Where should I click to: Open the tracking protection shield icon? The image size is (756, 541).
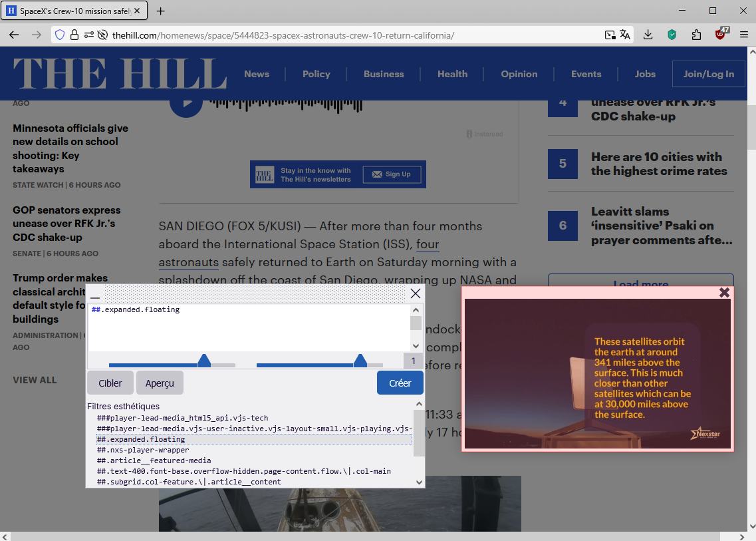pyautogui.click(x=60, y=35)
